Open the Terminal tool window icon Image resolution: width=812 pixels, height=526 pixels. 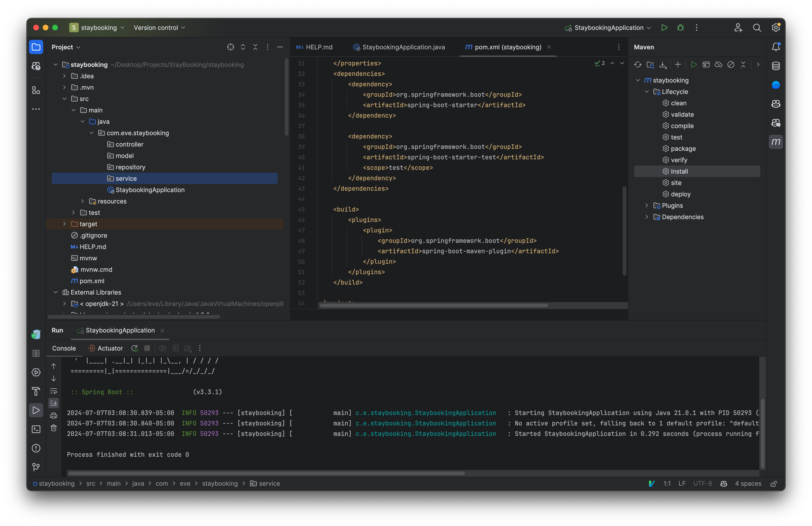point(36,429)
